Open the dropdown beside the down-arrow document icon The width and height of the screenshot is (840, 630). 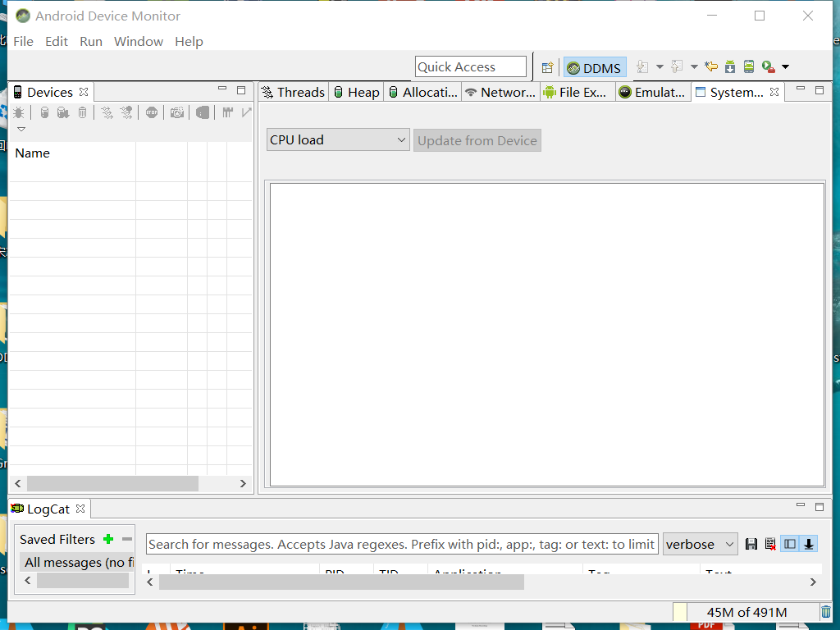pos(660,67)
